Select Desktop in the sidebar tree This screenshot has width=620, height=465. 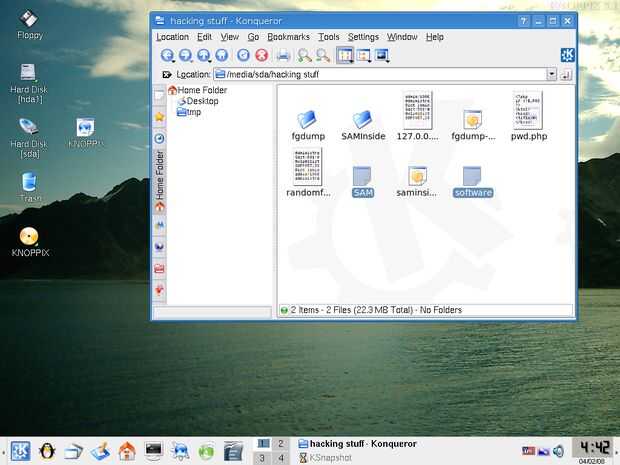[198, 101]
